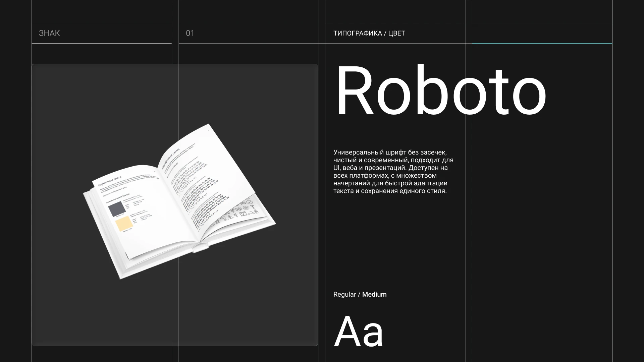The height and width of the screenshot is (362, 644).
Task: Click the antenna tower icon in book
Action: (x=253, y=206)
